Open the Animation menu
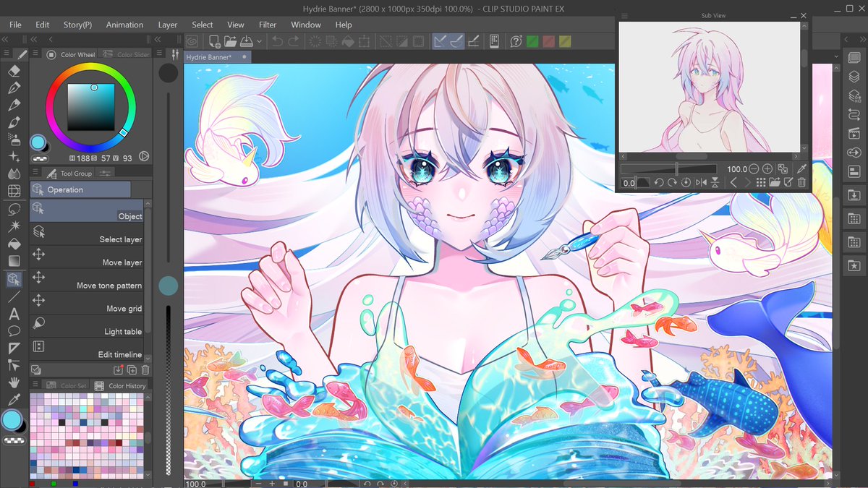Image resolution: width=868 pixels, height=488 pixels. click(124, 25)
